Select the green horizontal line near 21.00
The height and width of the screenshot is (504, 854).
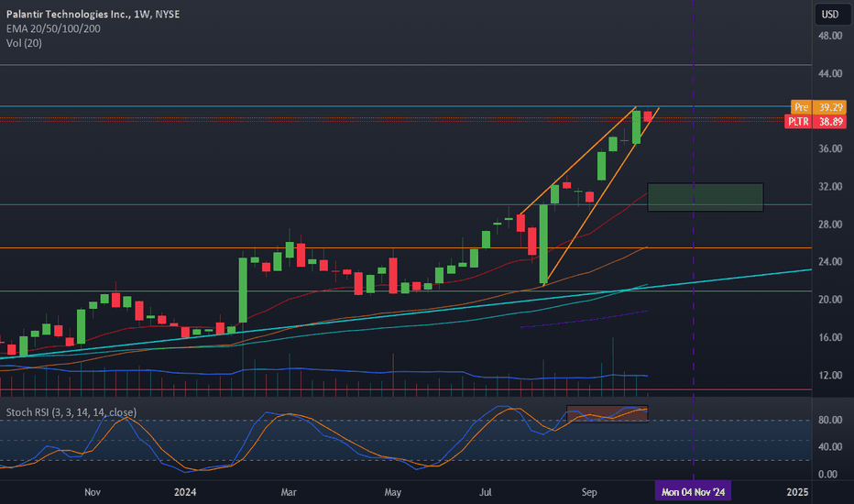click(406, 291)
